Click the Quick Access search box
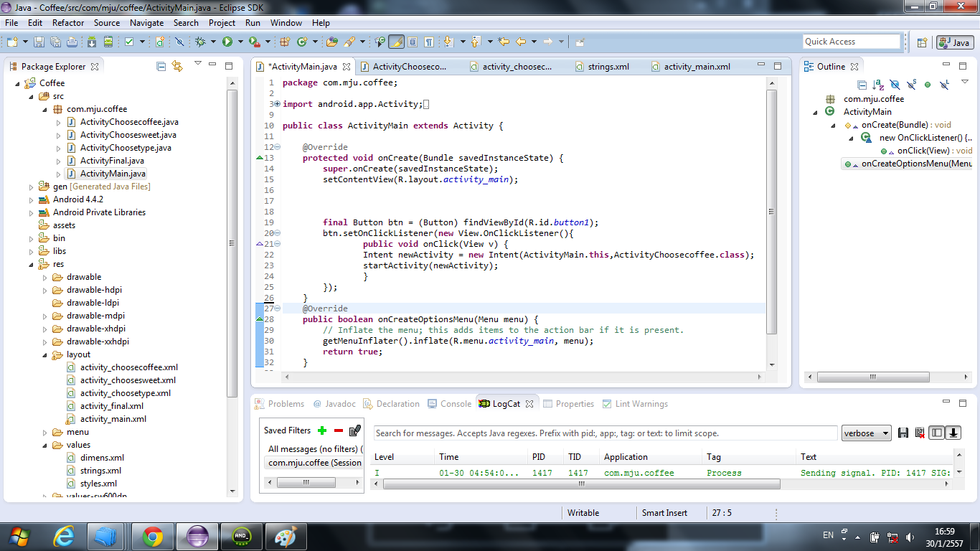This screenshot has height=551, width=980. (852, 42)
